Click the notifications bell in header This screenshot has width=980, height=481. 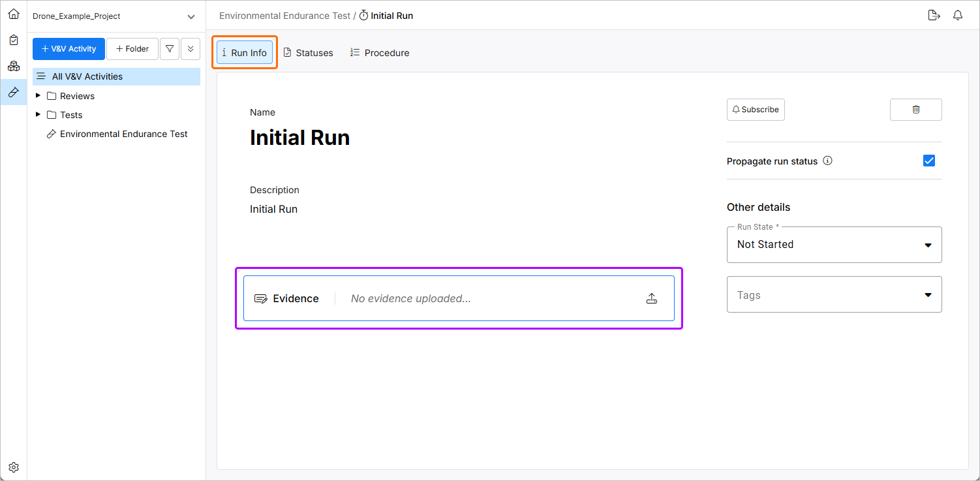point(958,16)
